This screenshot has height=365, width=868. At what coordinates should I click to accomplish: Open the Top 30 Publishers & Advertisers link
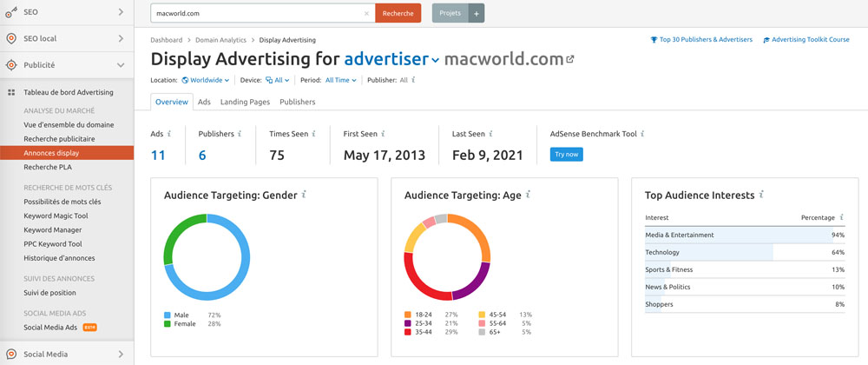click(x=701, y=40)
